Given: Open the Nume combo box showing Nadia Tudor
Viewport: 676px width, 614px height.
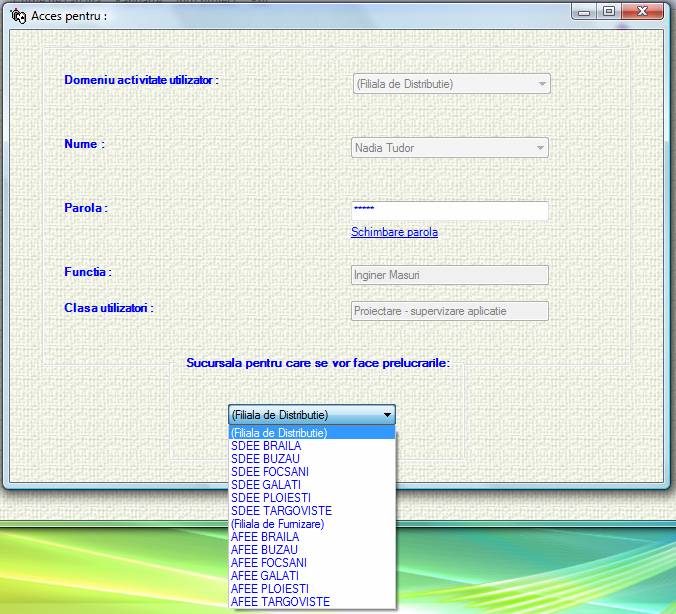Looking at the screenshot, I should [450, 147].
